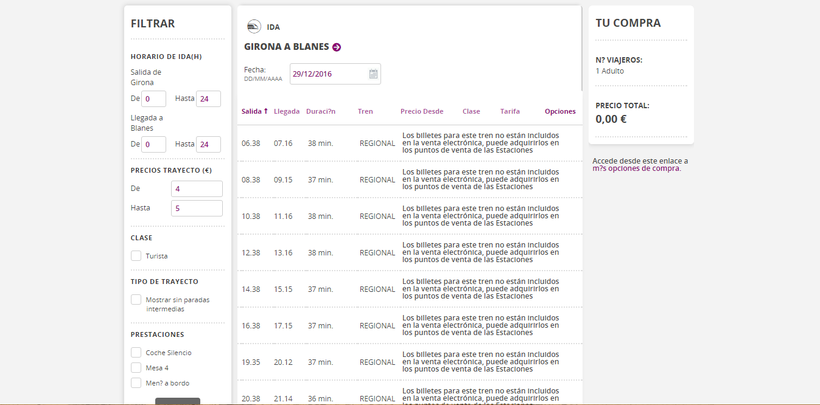The image size is (820, 405).
Task: Click the Precio Desde column header
Action: tap(421, 111)
